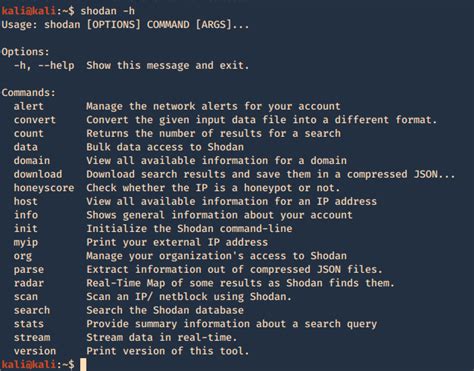Click the terminal cursor block at bottom prompt
Viewport: 474px width, 371px height.
83,364
